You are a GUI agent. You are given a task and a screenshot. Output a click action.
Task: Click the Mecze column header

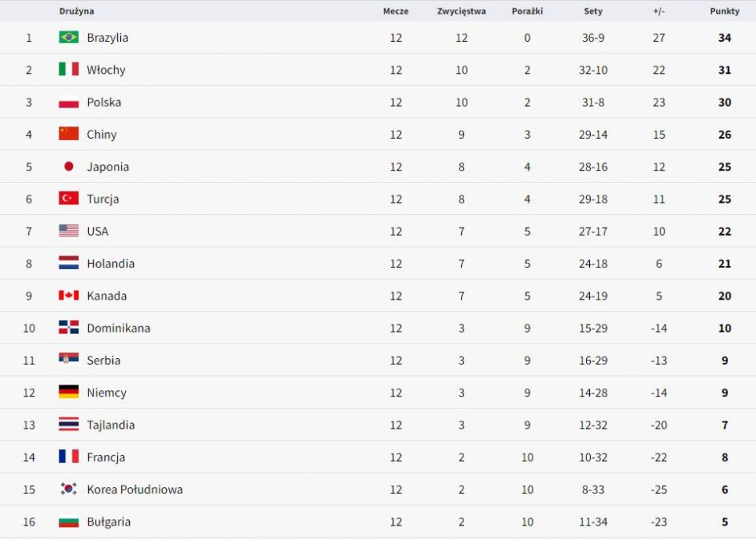395,11
